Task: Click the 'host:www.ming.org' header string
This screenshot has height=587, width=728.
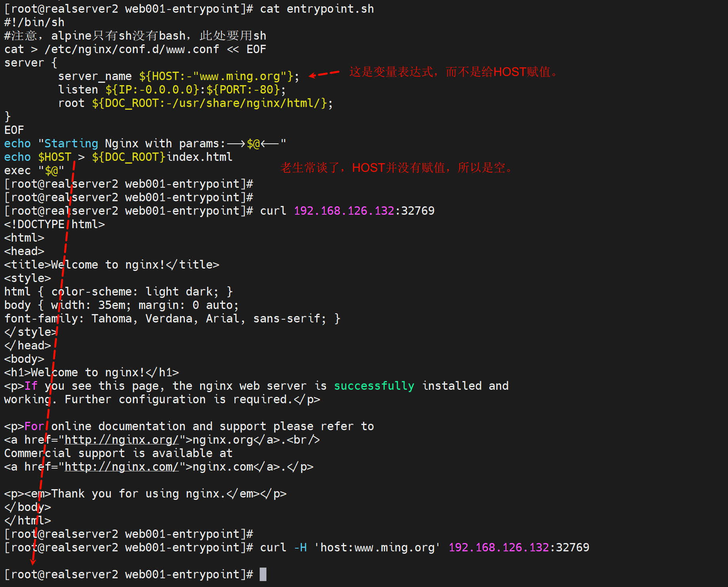Action: click(377, 547)
